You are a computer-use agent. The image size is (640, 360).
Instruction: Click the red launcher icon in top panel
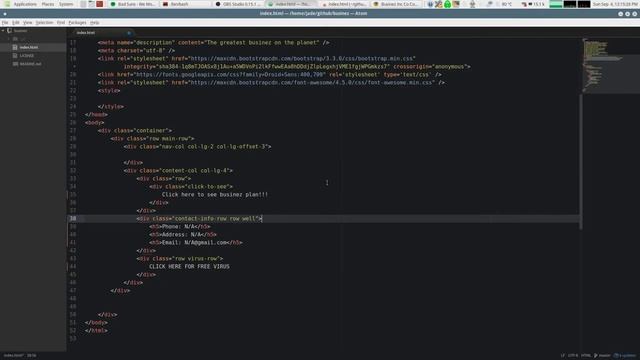pos(100,4)
